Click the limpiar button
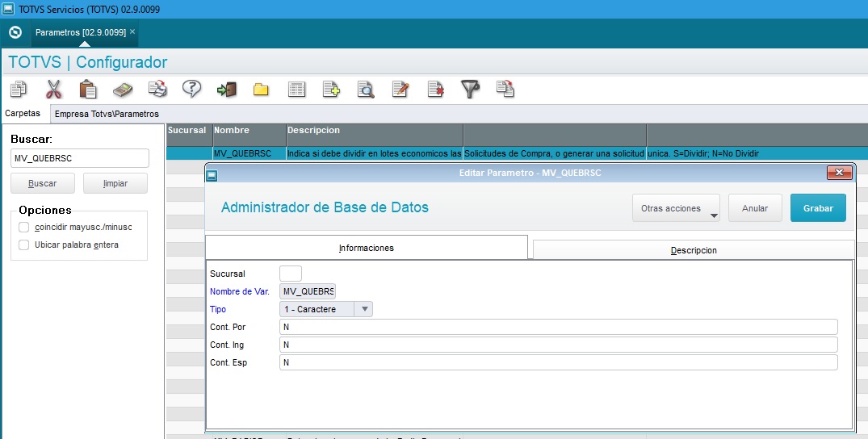868x439 pixels. tap(115, 183)
